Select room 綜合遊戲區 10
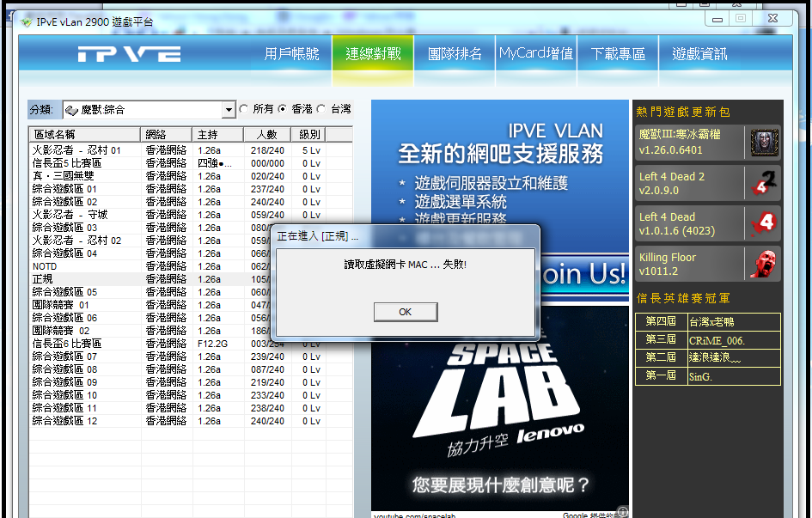 coord(191,395)
